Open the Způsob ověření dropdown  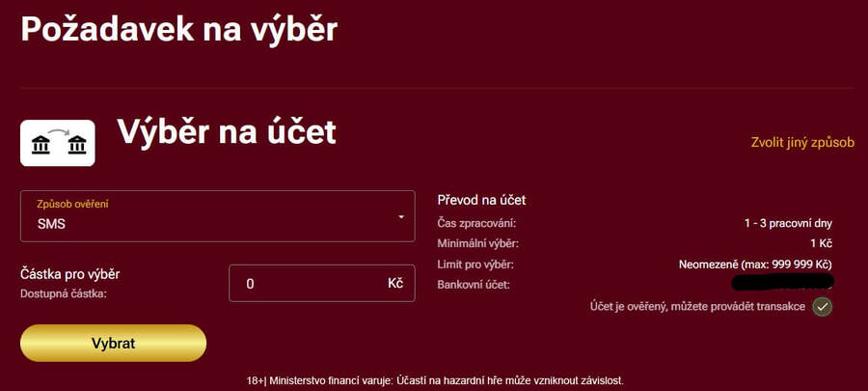pyautogui.click(x=217, y=215)
